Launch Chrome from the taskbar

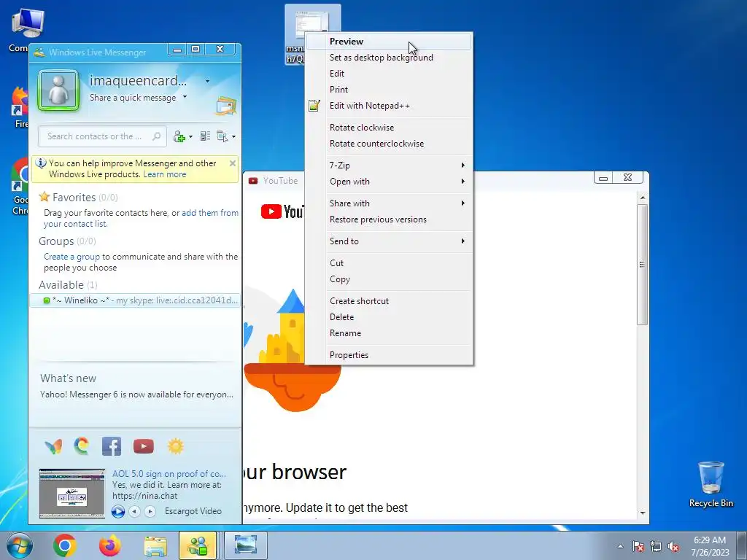(65, 545)
